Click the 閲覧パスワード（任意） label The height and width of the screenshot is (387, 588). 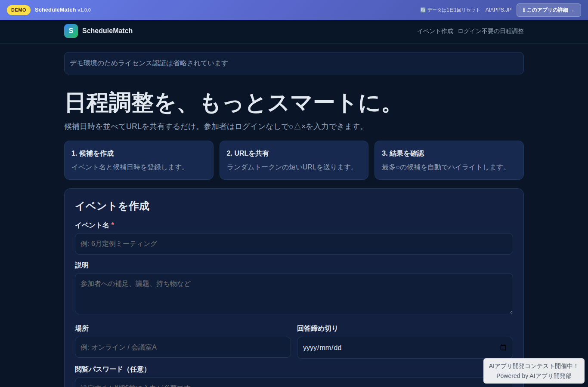pos(112,369)
